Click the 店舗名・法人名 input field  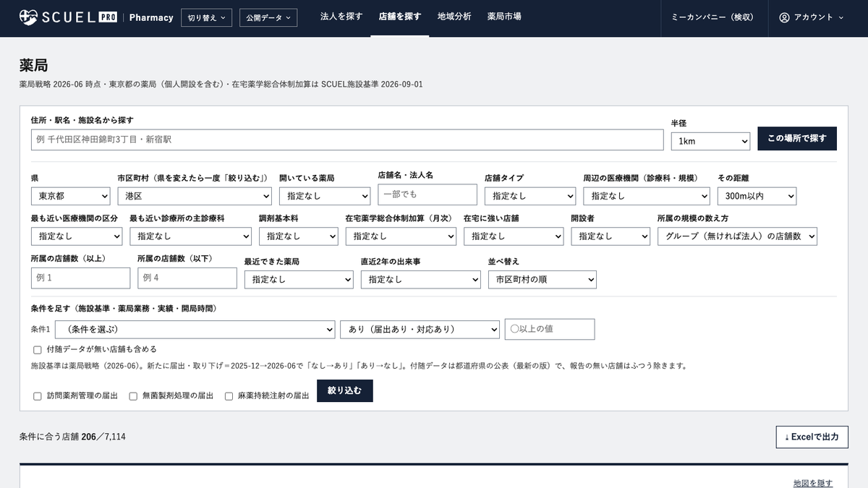427,194
